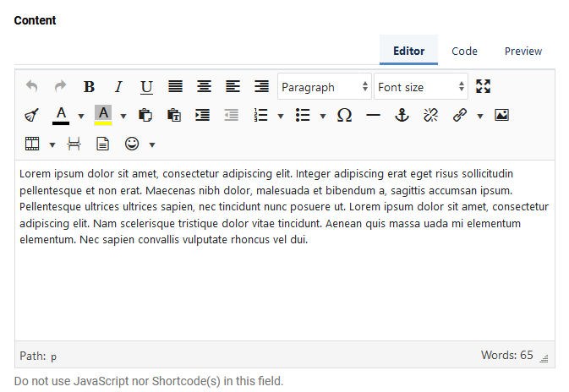Viewport: 569px width, 392px height.
Task: Toggle italic formatting
Action: point(118,86)
